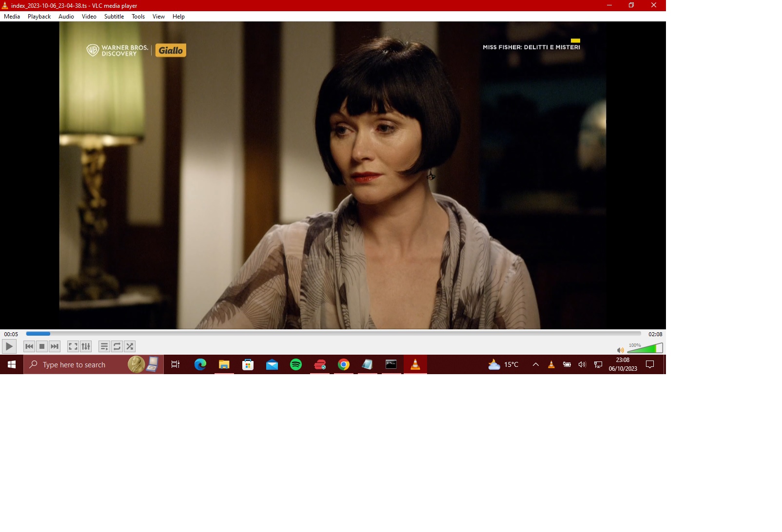Open network settings from the tray

598,364
